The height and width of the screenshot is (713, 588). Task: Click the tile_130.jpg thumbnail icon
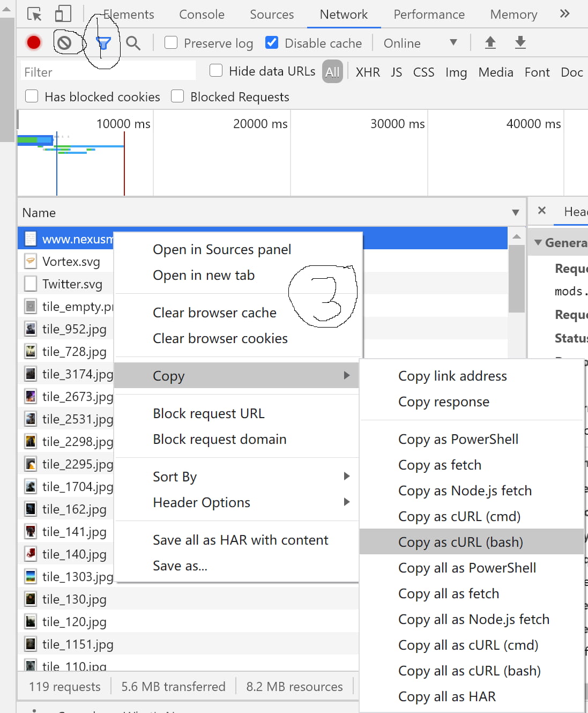[x=31, y=599]
